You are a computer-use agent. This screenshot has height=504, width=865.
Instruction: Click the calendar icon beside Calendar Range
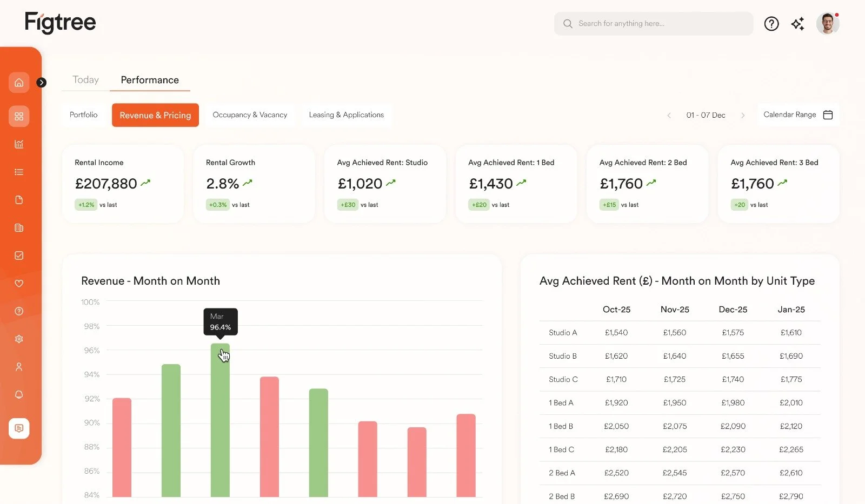click(828, 115)
